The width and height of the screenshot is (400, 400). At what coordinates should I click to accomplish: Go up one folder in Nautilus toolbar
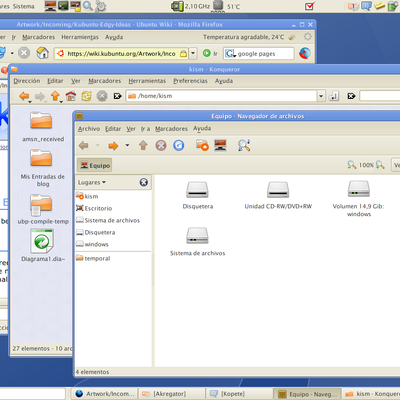point(143,145)
